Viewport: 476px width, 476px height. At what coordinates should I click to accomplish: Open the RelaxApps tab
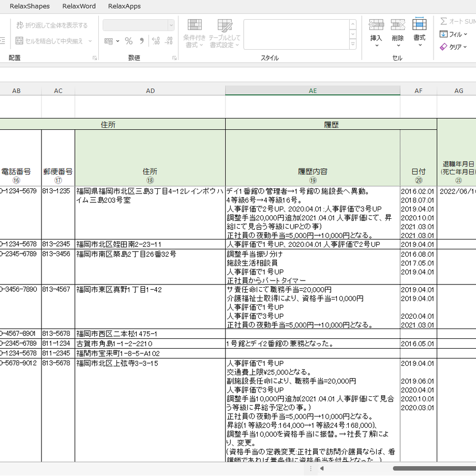(125, 6)
